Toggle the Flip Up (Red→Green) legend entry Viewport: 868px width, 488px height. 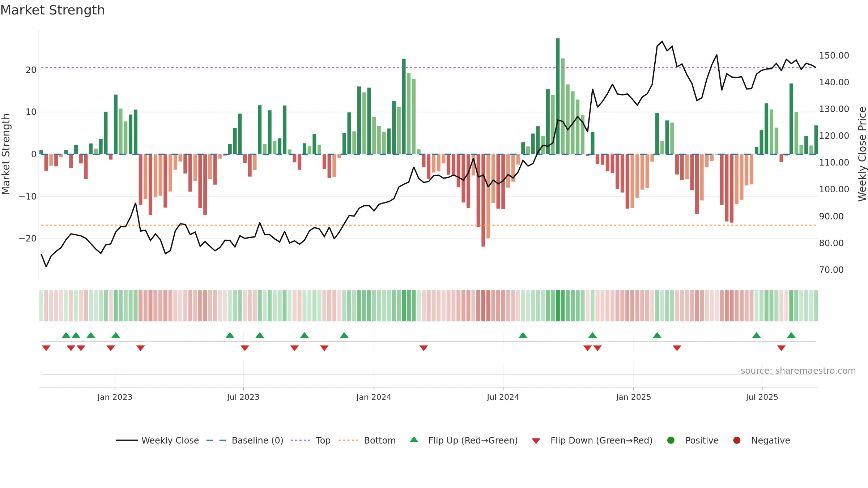[x=464, y=440]
